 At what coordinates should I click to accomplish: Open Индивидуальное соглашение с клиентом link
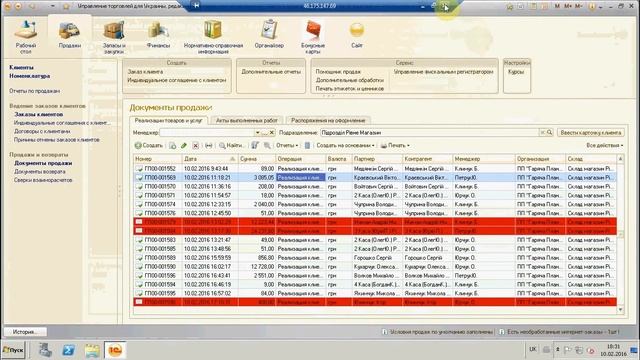[177, 80]
